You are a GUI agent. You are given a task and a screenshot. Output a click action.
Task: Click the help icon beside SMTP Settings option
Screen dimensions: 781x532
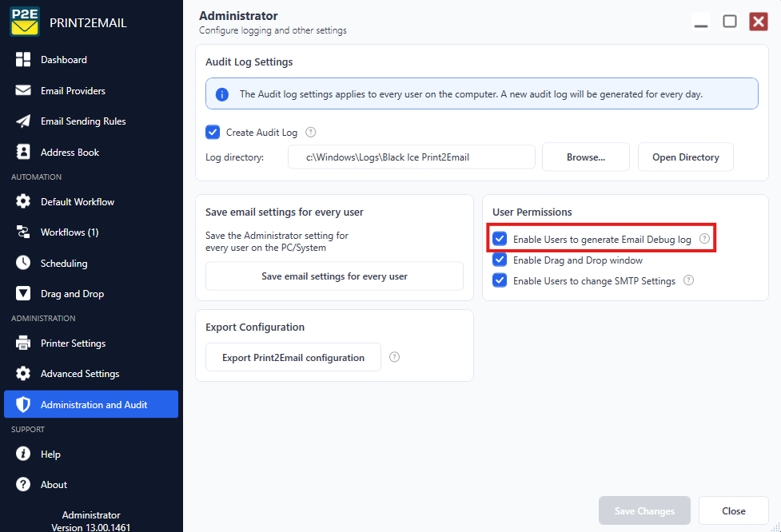688,280
